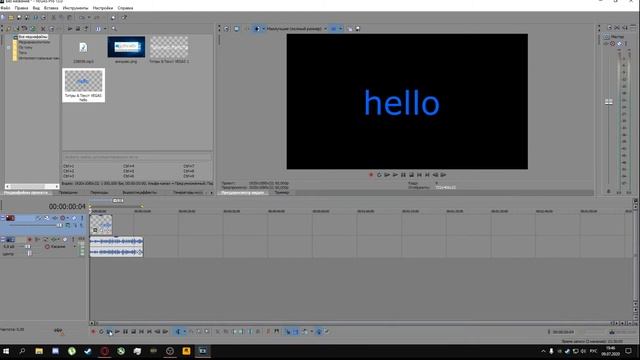Open the Undo history dropdown arrow
The image size is (640, 360).
[x=89, y=18]
